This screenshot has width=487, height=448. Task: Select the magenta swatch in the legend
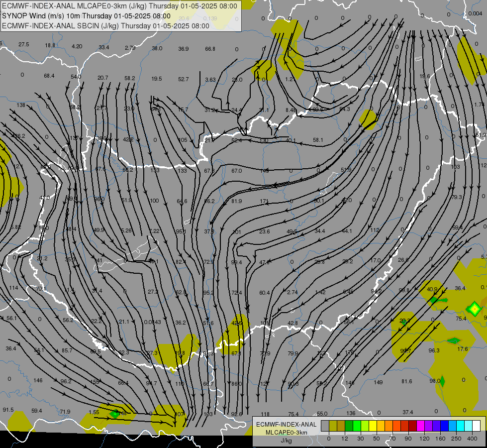click(x=421, y=426)
